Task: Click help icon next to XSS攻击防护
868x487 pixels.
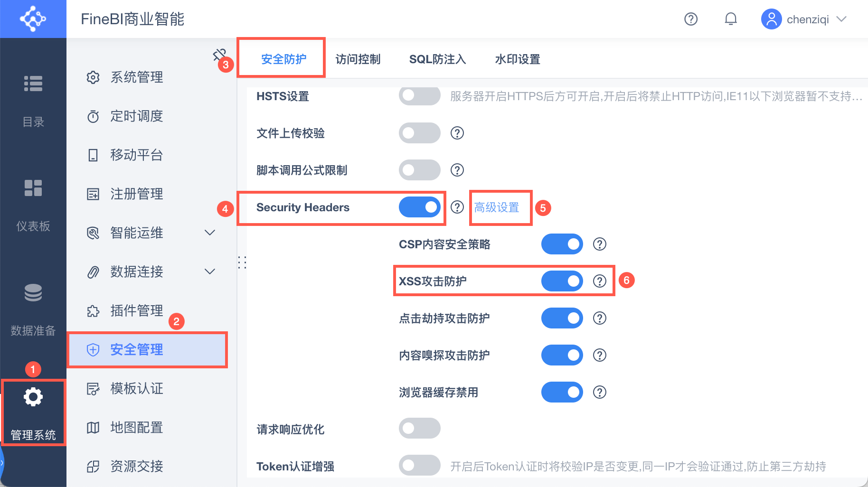Action: coord(599,281)
